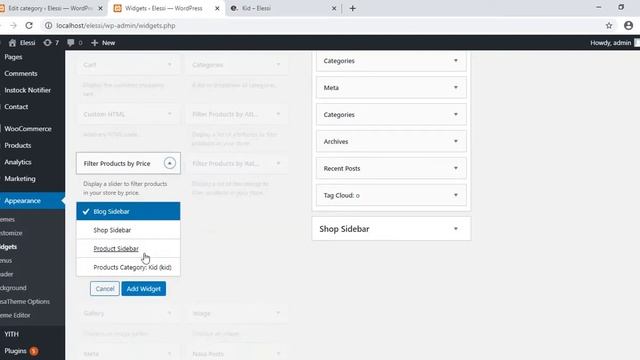Click the site information icon in address bar
The image size is (640, 360).
coord(48,25)
